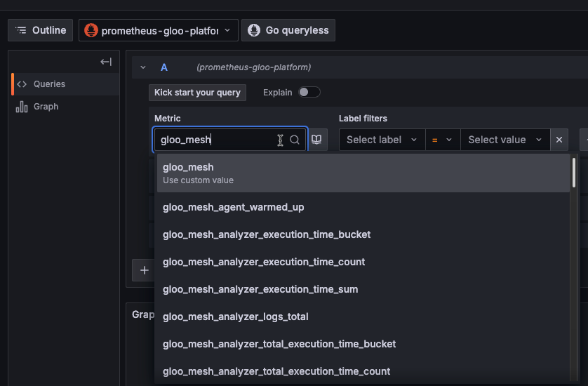Screen dimensions: 588x386
Task: Click the metric search magnifier icon
Action: [295, 140]
